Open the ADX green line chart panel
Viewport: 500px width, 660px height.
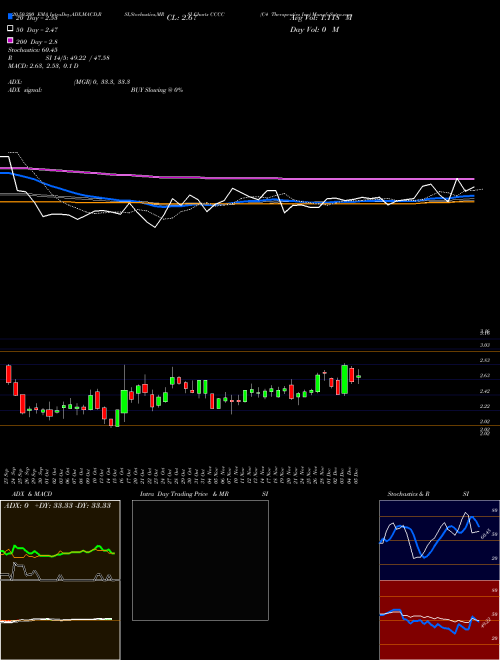[x=60, y=540]
